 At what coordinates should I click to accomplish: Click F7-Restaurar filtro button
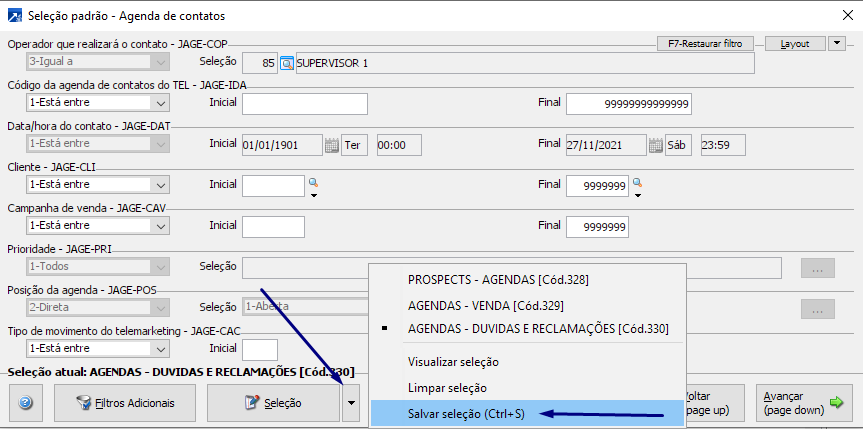coord(705,44)
